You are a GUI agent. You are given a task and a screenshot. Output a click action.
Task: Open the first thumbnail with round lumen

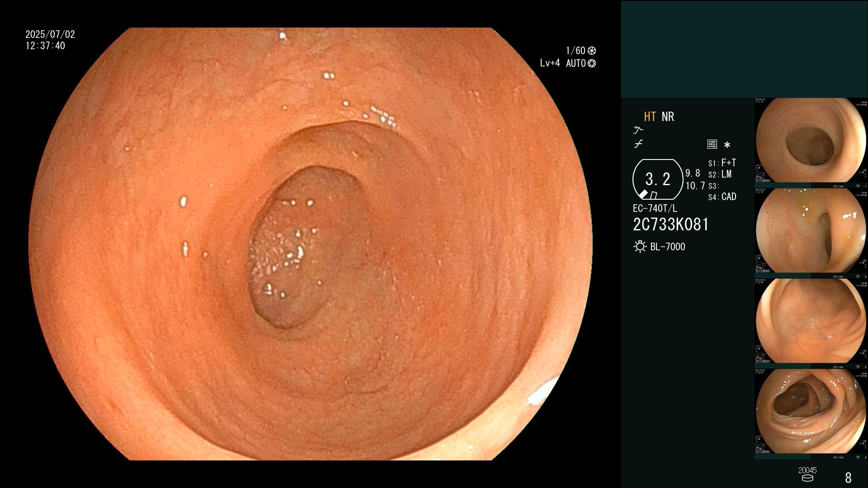click(x=811, y=141)
